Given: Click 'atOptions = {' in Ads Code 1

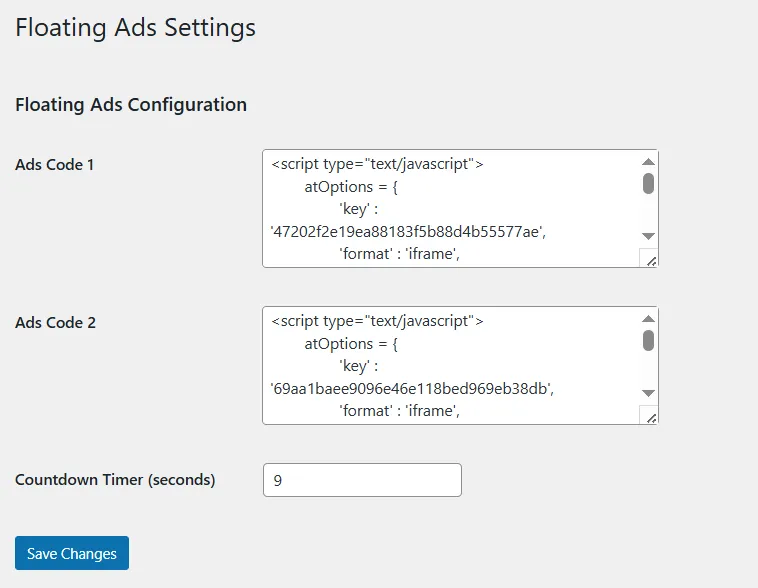Looking at the screenshot, I should pos(351,187).
